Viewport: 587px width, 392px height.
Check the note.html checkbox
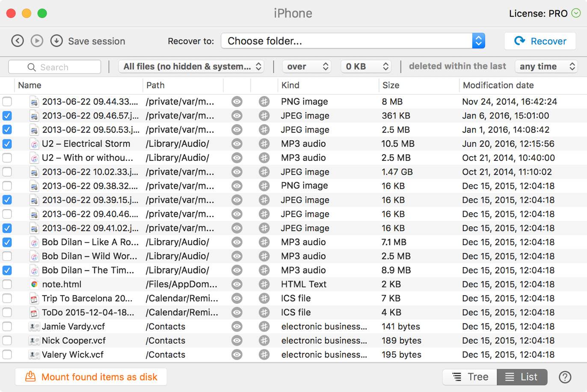(7, 284)
